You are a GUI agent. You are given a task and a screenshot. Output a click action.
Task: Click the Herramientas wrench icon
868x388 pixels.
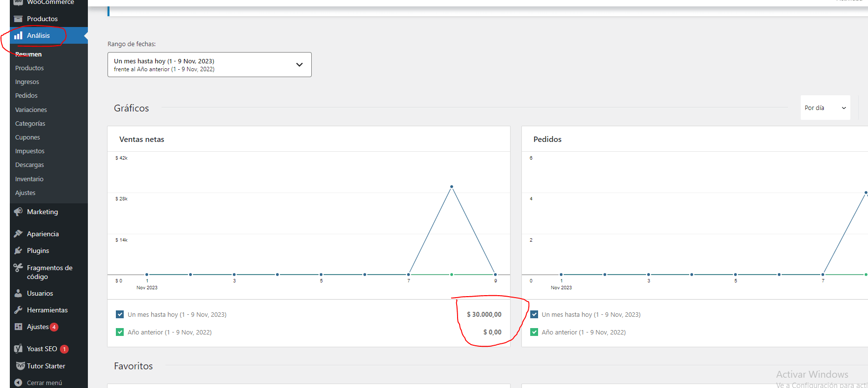[x=18, y=310]
